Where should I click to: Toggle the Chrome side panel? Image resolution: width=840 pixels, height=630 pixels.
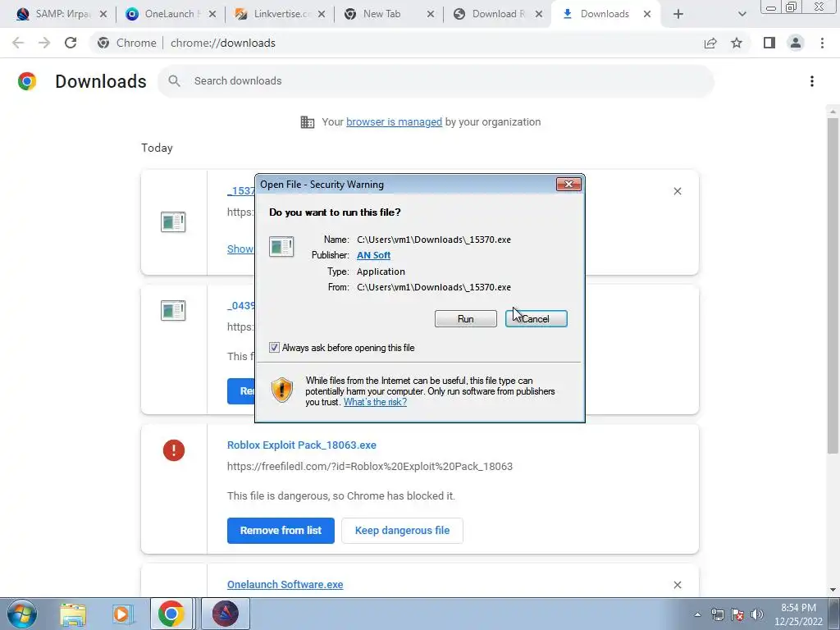point(769,43)
